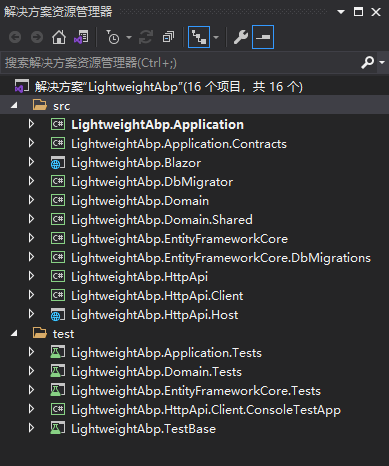Select LightweightAbp.TestBase project
This screenshot has width=389, height=466.
click(x=143, y=429)
